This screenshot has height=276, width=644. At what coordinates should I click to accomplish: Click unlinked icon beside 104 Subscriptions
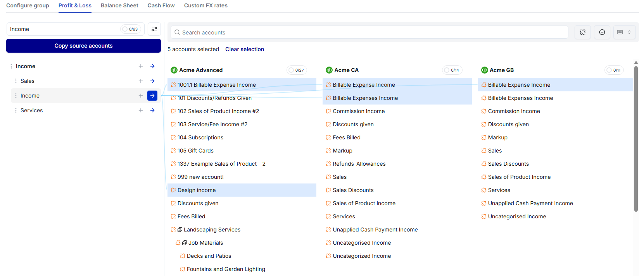tap(173, 137)
